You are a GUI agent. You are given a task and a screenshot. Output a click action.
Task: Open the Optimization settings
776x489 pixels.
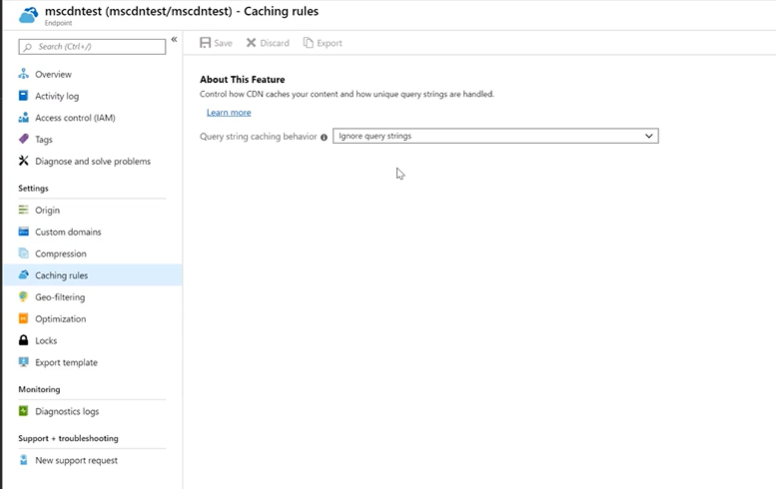[60, 319]
